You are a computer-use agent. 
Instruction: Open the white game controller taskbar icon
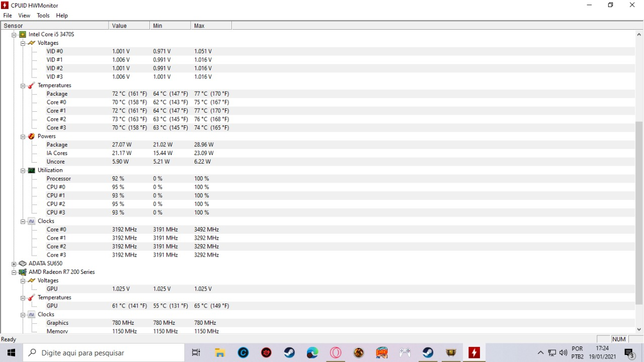[405, 353]
